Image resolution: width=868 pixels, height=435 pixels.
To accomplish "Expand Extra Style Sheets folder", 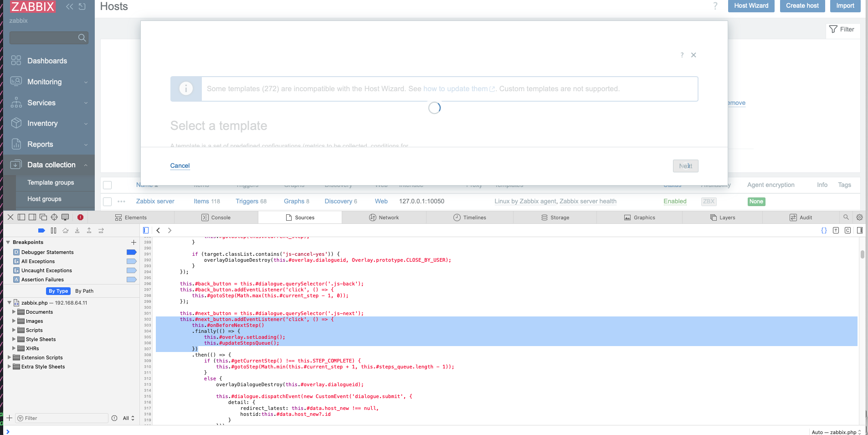I will 9,367.
